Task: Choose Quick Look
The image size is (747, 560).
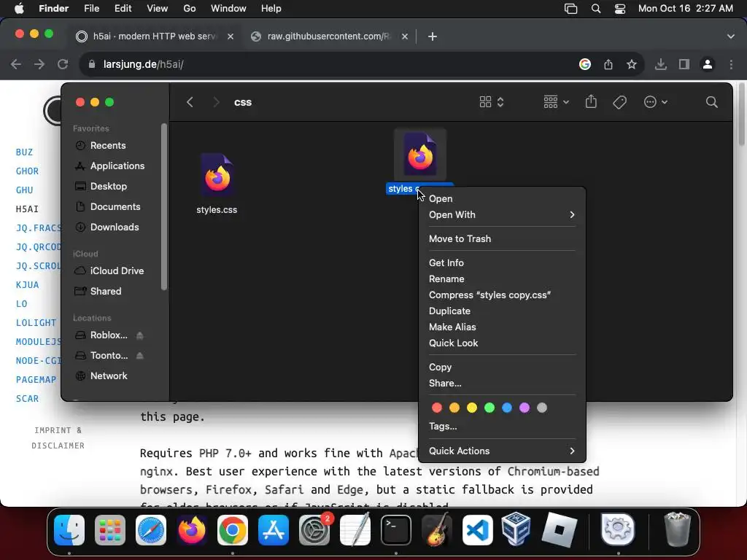Action: [502, 343]
